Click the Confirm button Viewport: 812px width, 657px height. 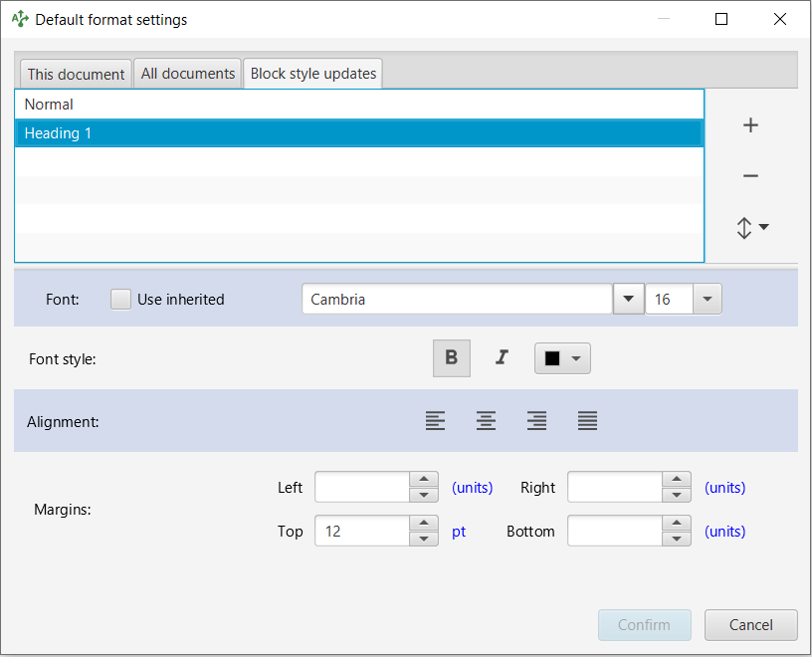click(644, 625)
